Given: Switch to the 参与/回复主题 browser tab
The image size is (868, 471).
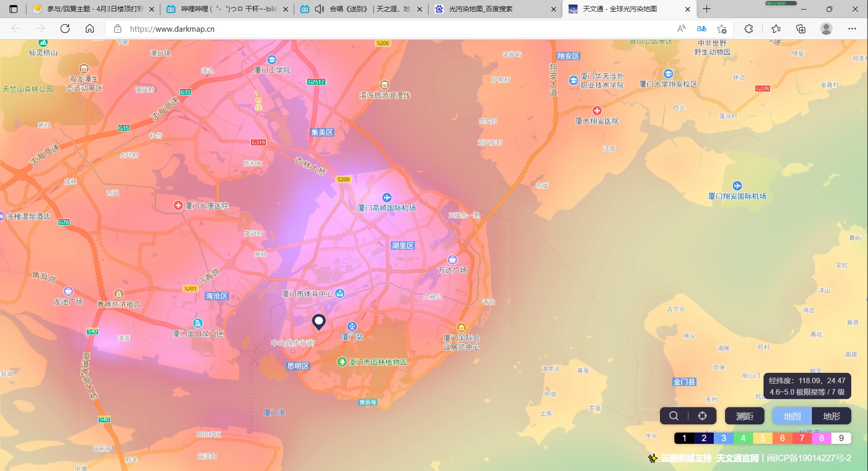Looking at the screenshot, I should (x=93, y=9).
